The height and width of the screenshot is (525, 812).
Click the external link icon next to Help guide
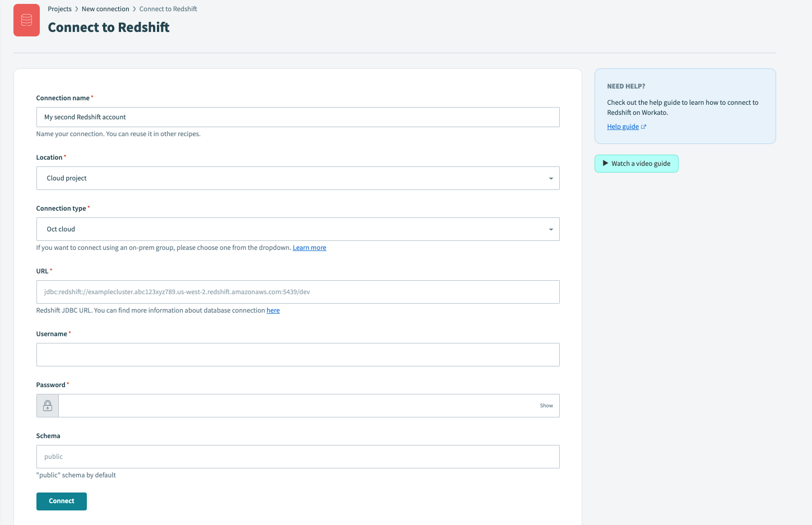643,126
